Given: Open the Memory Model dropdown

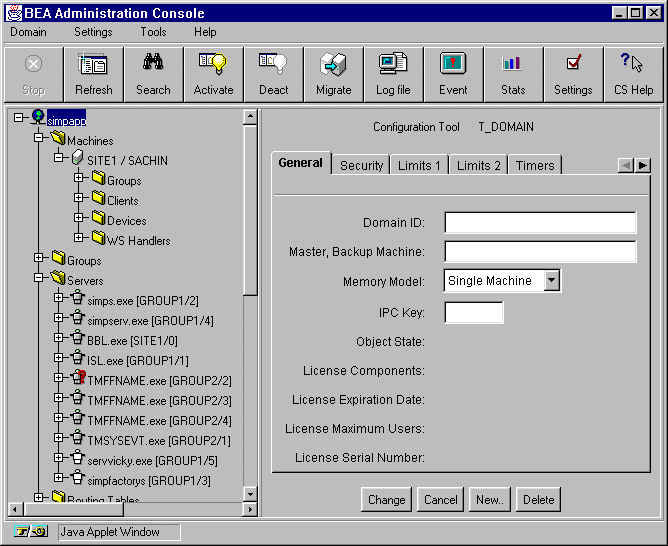Looking at the screenshot, I should click(551, 280).
